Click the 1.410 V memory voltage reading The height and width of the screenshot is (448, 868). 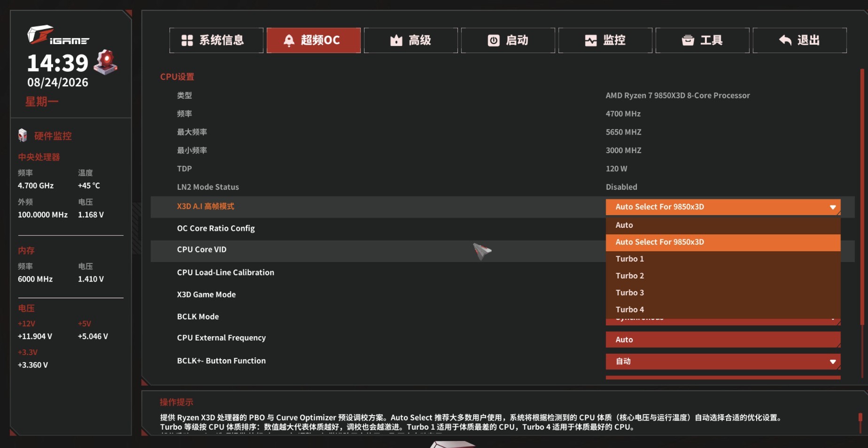91,279
